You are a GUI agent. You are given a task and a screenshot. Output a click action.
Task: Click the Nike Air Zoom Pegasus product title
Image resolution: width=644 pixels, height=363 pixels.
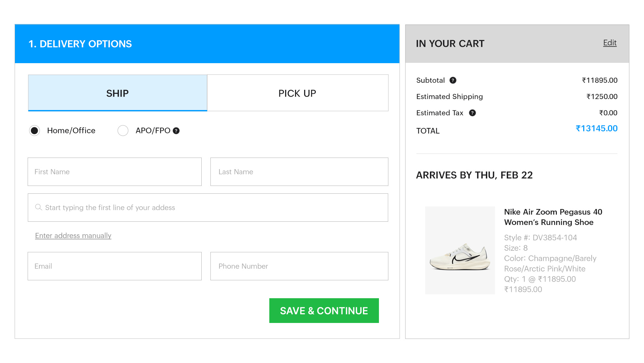click(x=553, y=217)
